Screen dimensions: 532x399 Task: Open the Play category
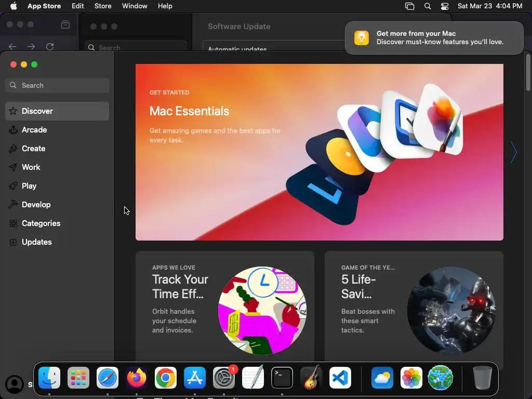[57, 185]
